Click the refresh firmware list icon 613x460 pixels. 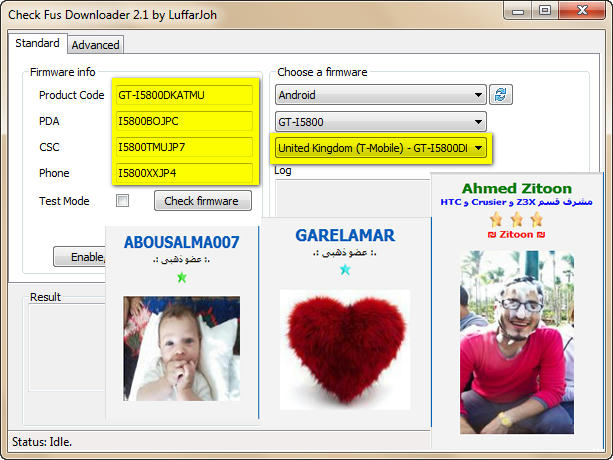(x=500, y=95)
